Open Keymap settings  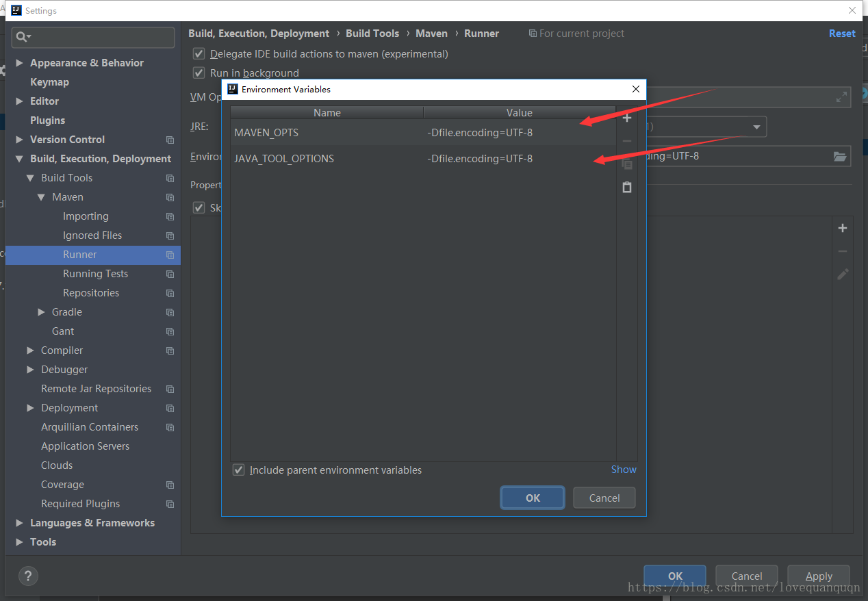point(49,82)
